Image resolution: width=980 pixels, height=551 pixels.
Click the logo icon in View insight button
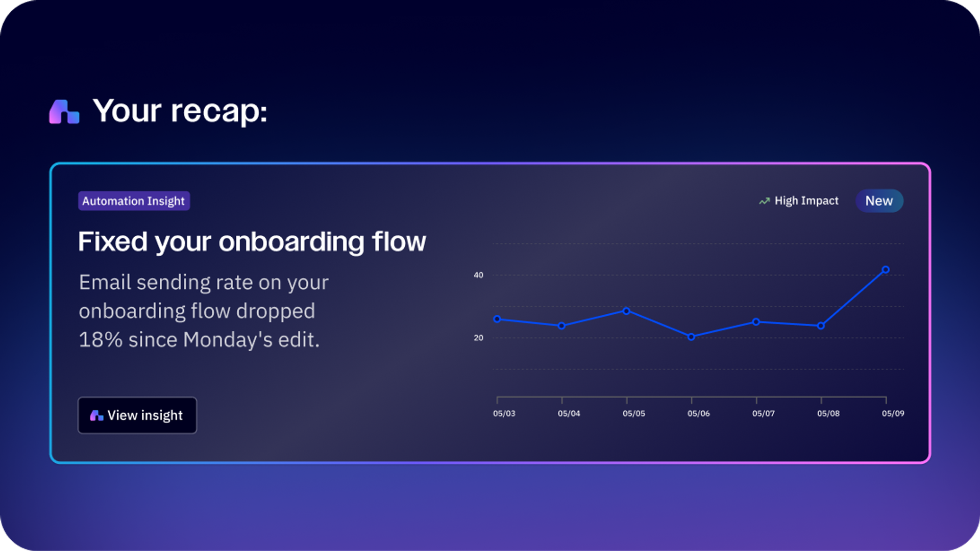(96, 416)
